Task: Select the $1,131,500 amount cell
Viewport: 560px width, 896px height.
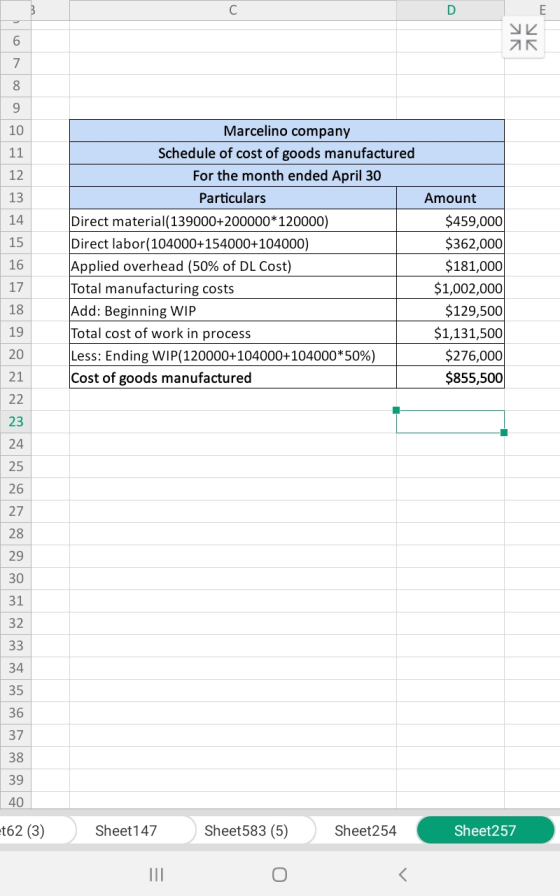Action: pyautogui.click(x=450, y=333)
